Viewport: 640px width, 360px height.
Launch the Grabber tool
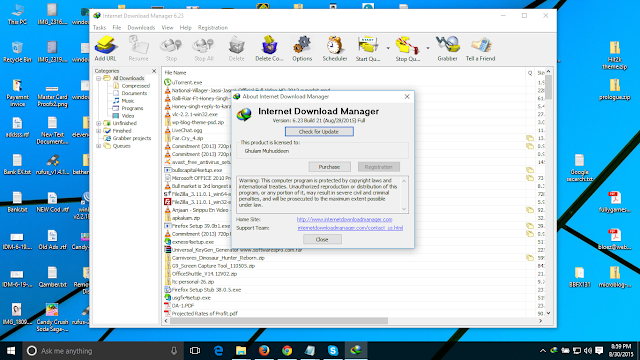(447, 49)
